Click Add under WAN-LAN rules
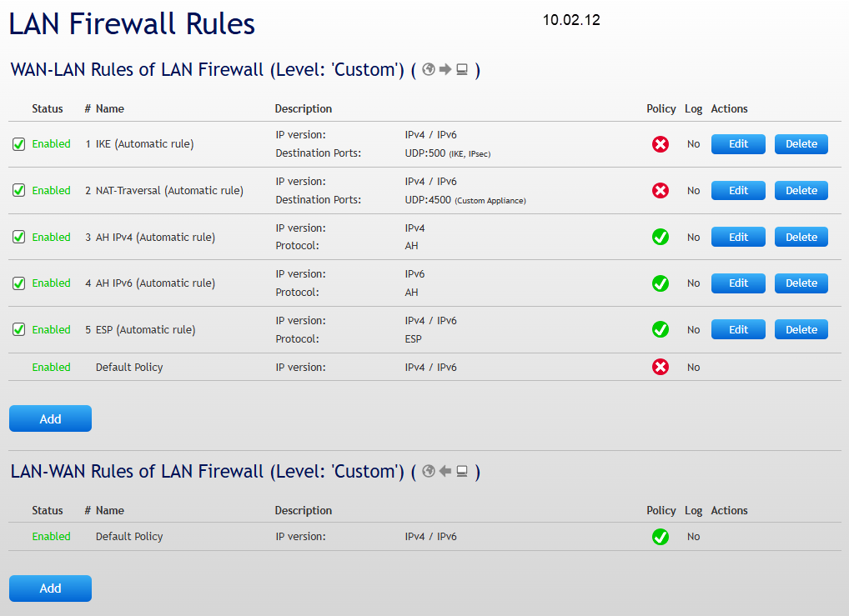849x616 pixels. pyautogui.click(x=50, y=418)
